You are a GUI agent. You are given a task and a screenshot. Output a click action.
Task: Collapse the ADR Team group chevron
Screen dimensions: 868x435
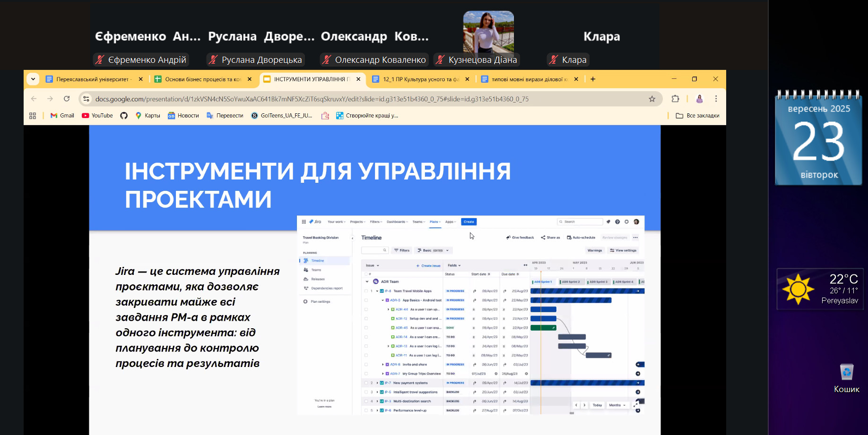367,281
